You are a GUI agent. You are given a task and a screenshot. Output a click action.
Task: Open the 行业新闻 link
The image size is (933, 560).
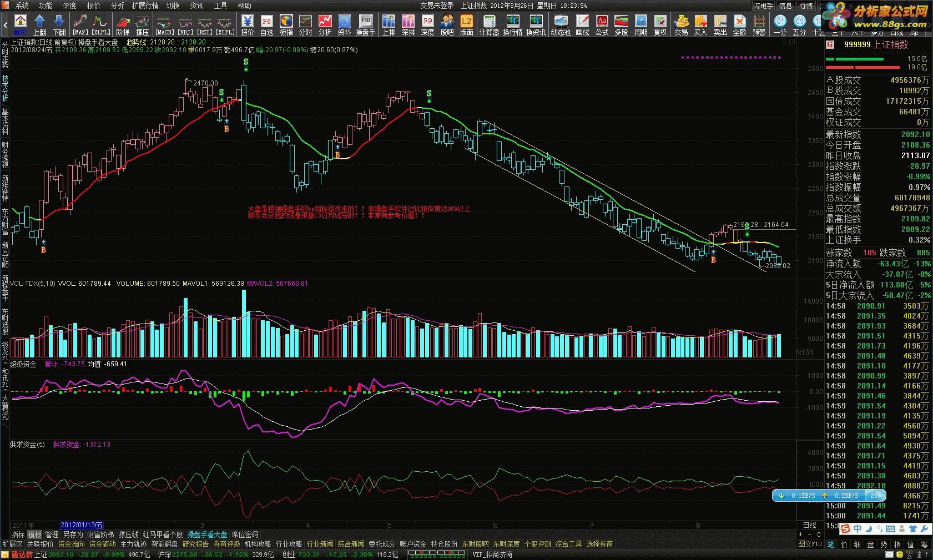[320, 544]
